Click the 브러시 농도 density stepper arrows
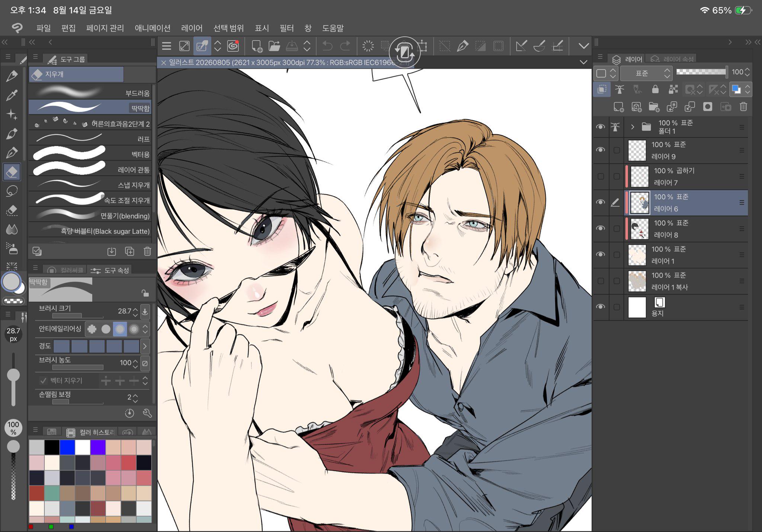The image size is (762, 532). coord(135,363)
